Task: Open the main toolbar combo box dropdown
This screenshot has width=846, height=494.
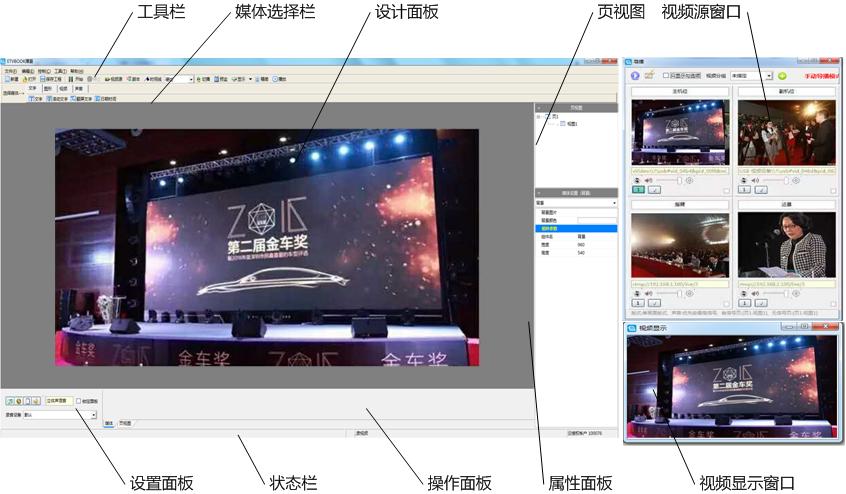Action: click(191, 79)
